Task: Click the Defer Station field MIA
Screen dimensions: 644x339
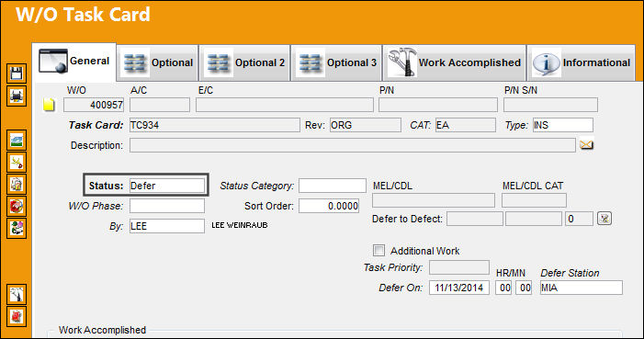Action: pyautogui.click(x=582, y=288)
